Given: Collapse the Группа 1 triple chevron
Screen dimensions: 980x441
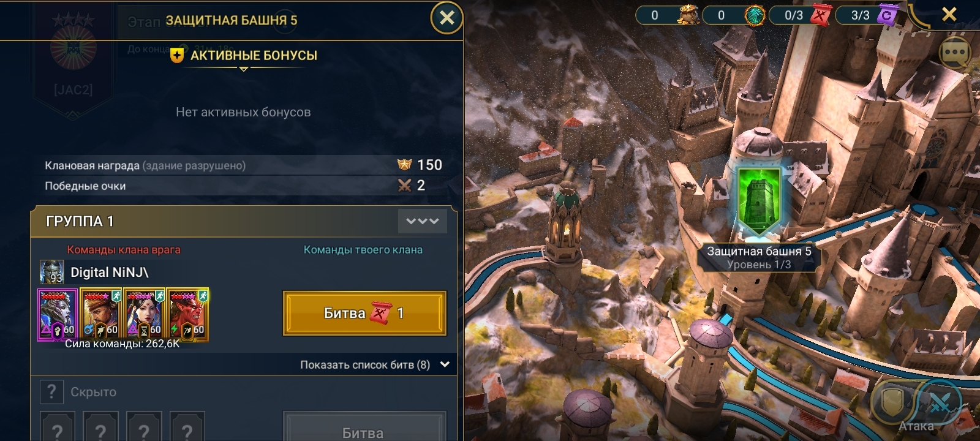Looking at the screenshot, I should click(422, 221).
